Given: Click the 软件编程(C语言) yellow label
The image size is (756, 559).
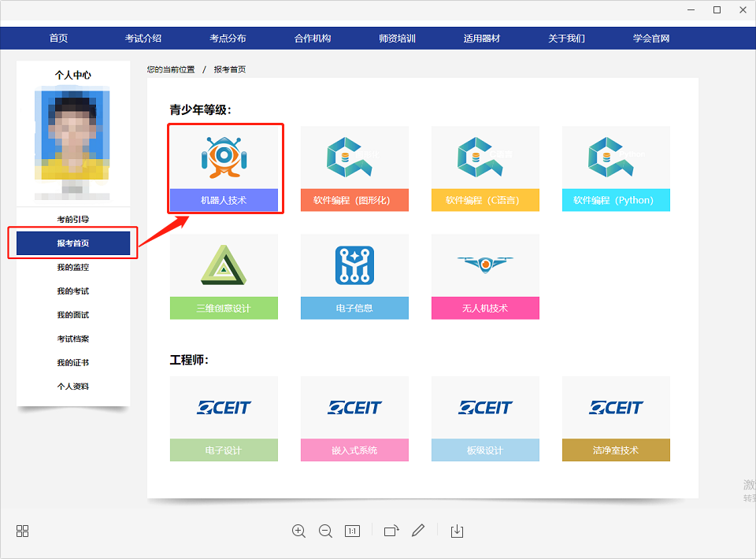Looking at the screenshot, I should [x=485, y=200].
